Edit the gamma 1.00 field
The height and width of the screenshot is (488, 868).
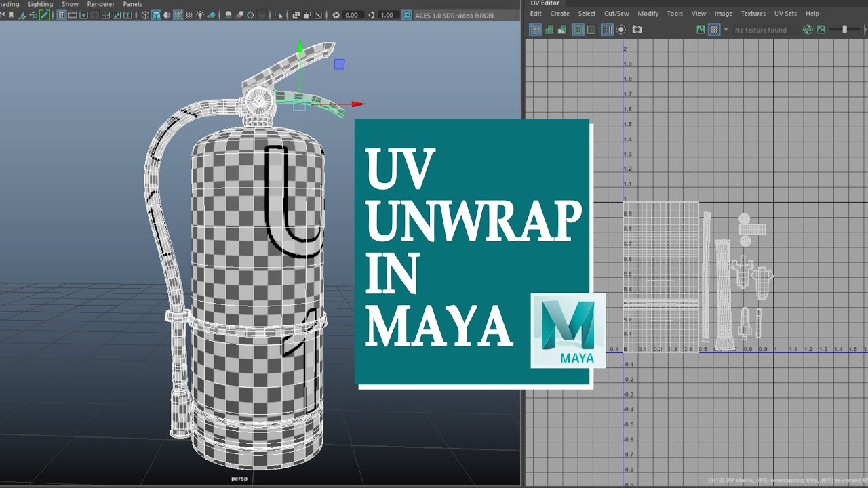click(388, 15)
